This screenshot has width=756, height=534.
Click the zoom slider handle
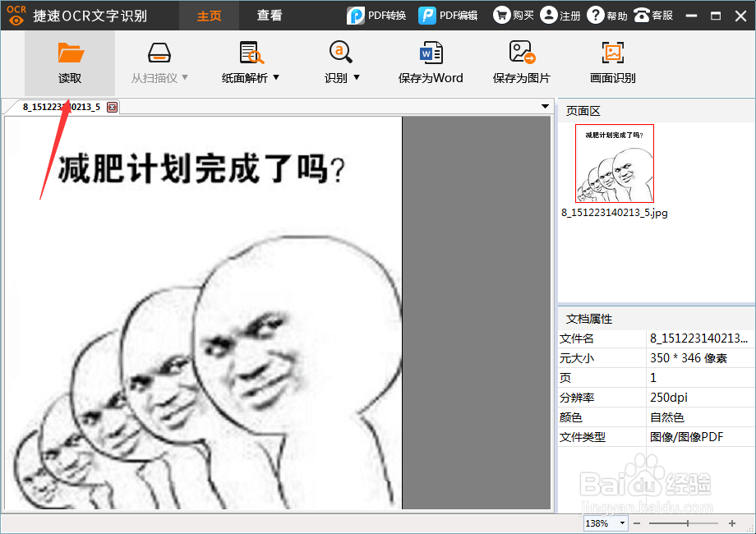pyautogui.click(x=688, y=523)
